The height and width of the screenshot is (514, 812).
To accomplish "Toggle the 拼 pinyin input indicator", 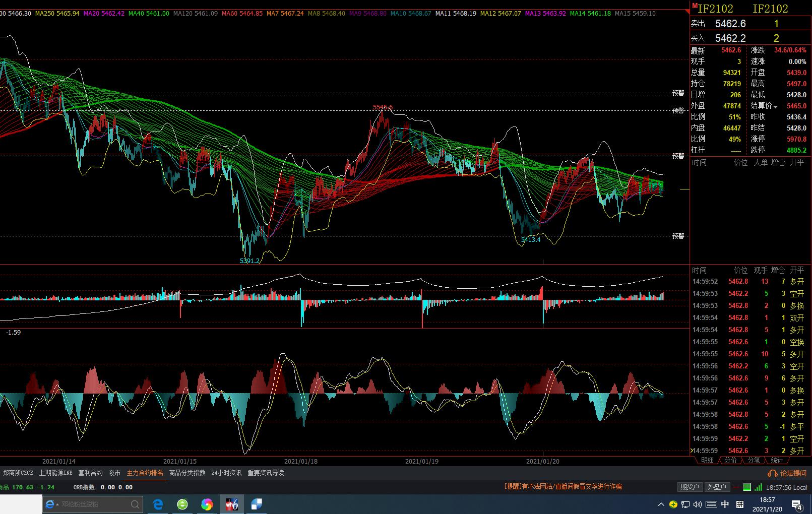I will tap(740, 504).
